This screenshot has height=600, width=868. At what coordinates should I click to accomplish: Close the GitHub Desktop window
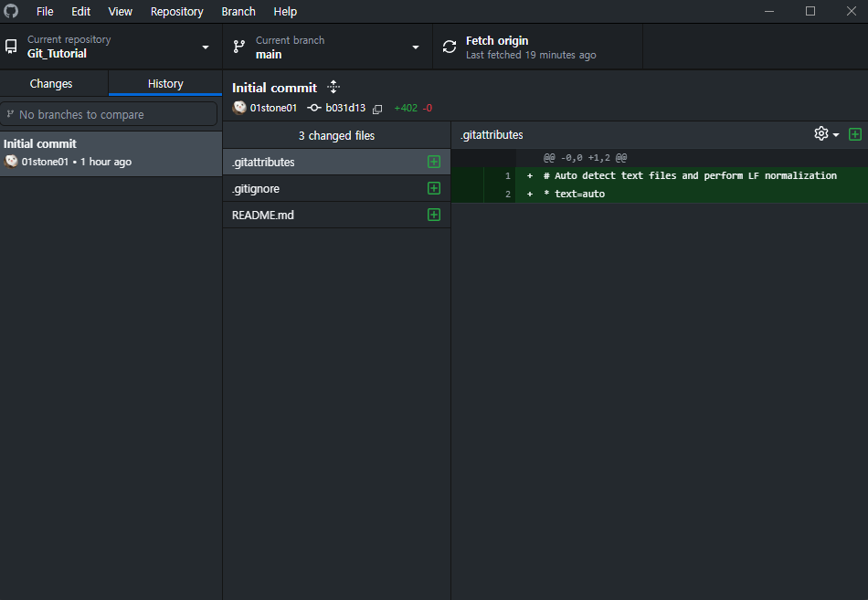coord(852,11)
